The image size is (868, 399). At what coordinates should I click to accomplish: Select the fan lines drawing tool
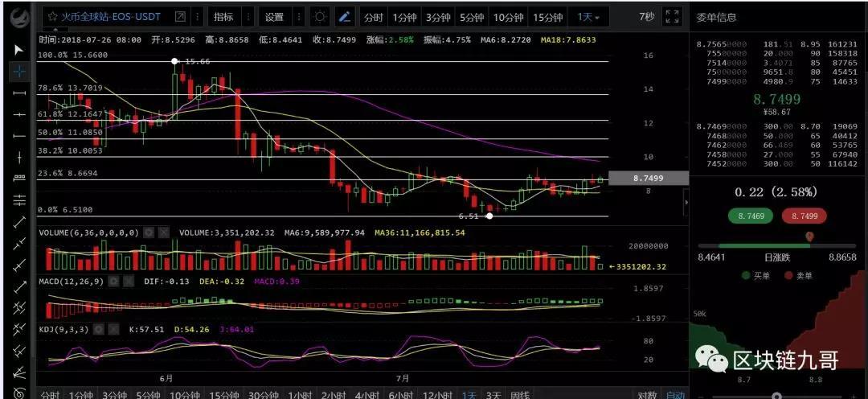[19, 372]
